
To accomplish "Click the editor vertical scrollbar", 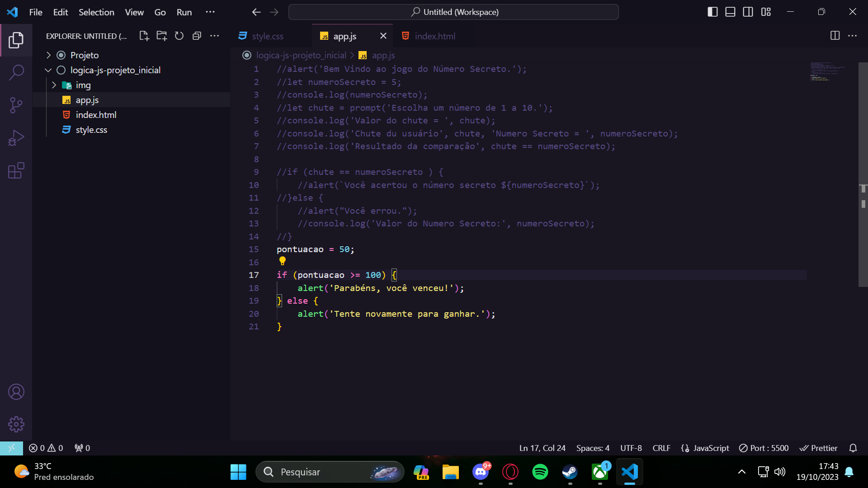I will [x=863, y=174].
